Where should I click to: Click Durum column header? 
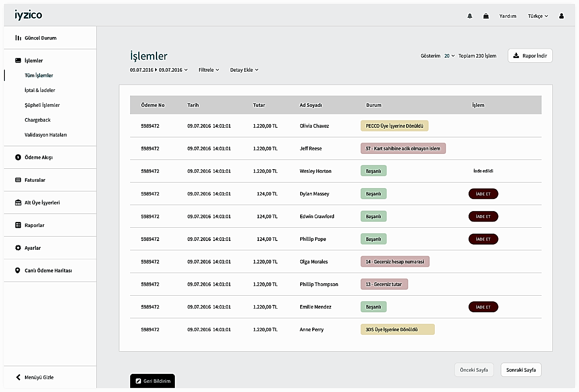point(374,105)
